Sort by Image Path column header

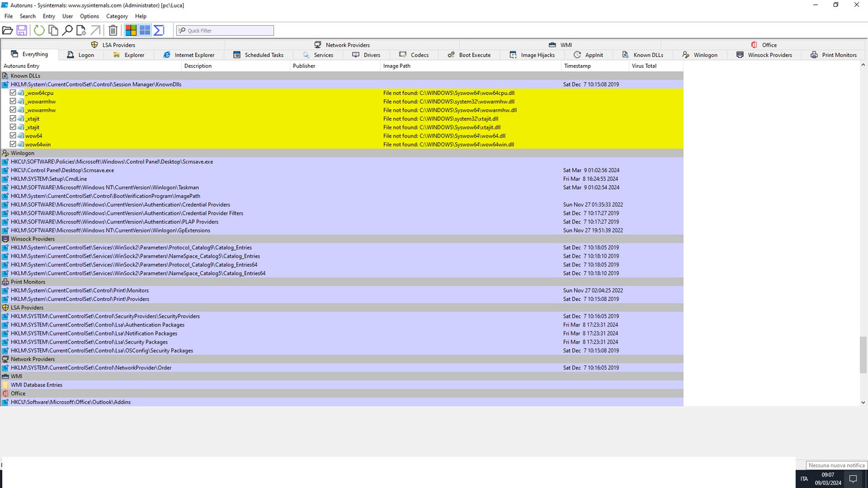471,66
